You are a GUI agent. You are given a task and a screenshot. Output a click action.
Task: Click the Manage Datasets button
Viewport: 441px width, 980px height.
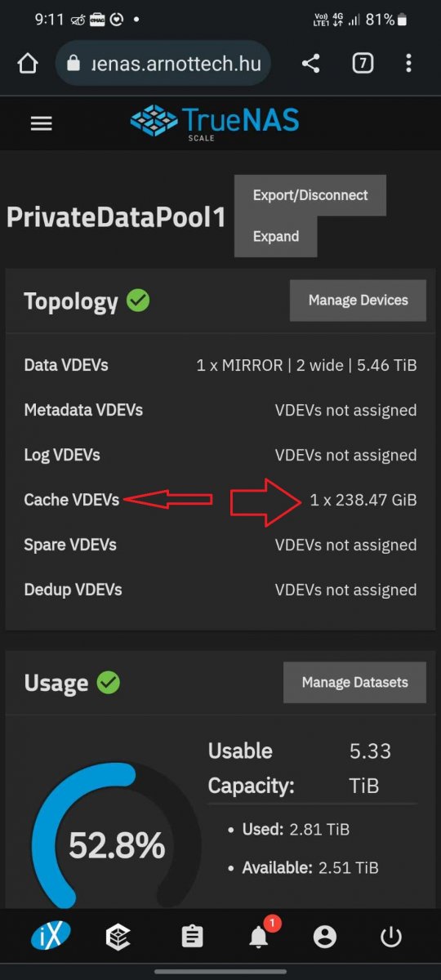354,682
